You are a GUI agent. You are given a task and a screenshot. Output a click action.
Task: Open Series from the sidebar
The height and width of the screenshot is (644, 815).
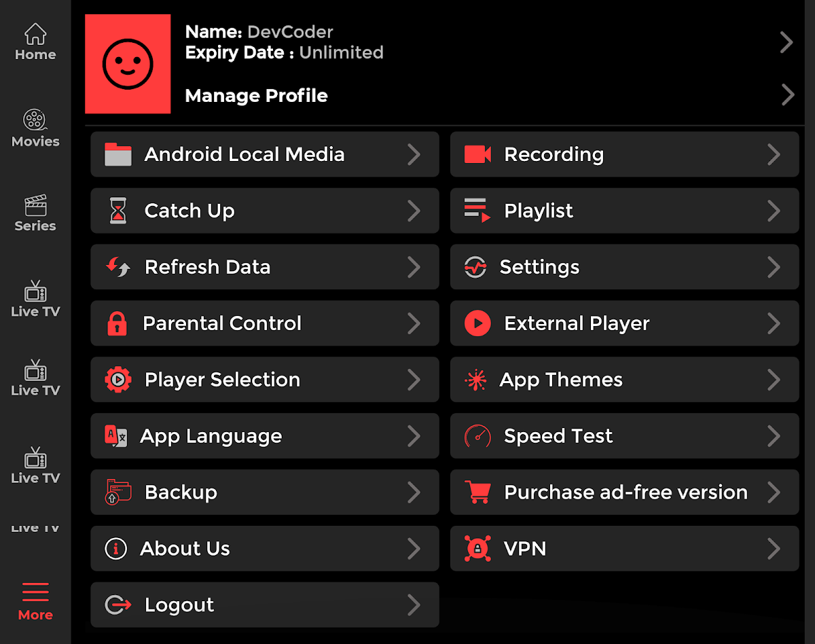coord(35,214)
